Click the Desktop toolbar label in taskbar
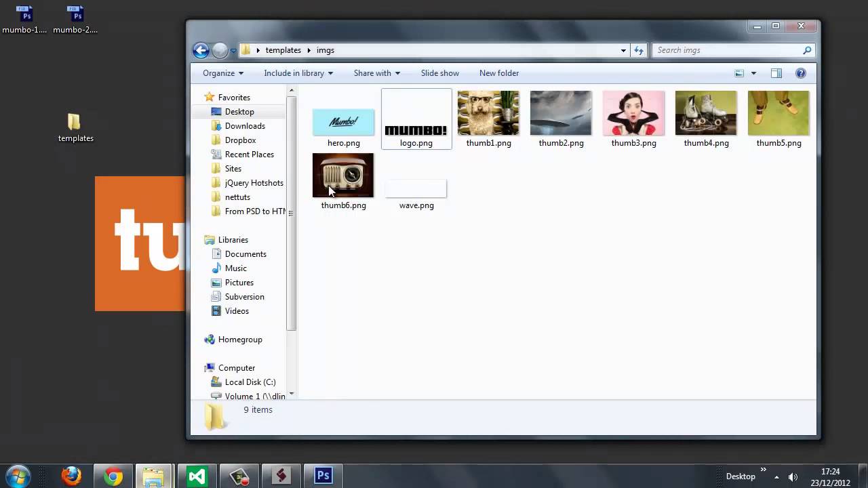Image resolution: width=868 pixels, height=488 pixels. (x=741, y=476)
